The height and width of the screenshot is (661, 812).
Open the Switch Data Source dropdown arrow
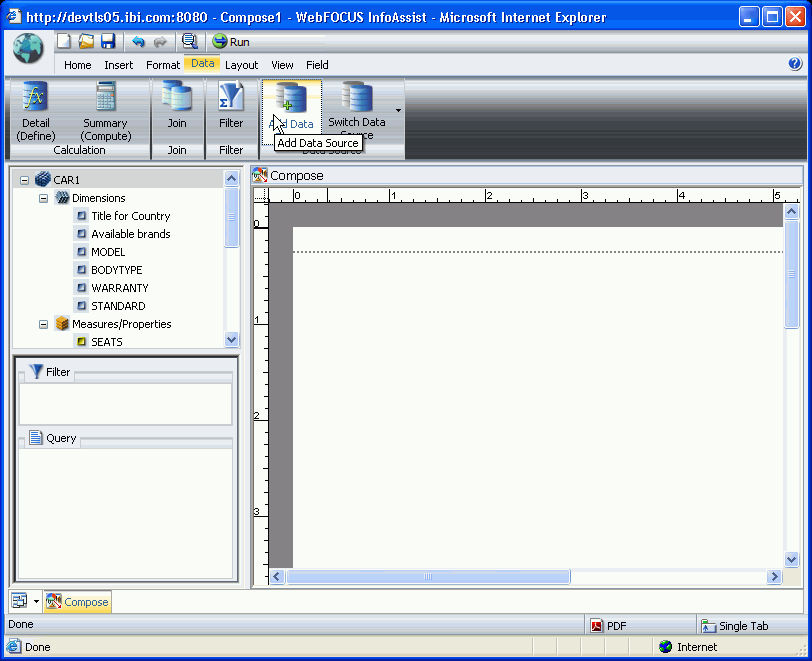pyautogui.click(x=398, y=110)
